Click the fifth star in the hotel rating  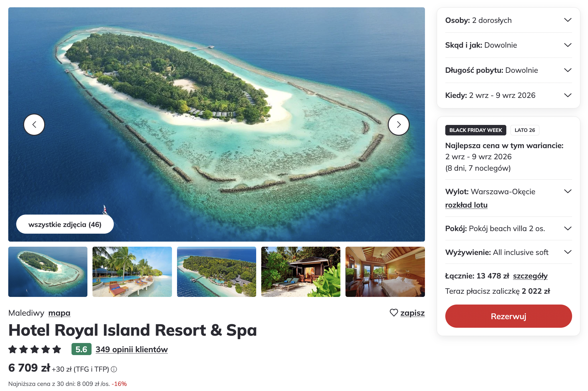[x=56, y=349]
